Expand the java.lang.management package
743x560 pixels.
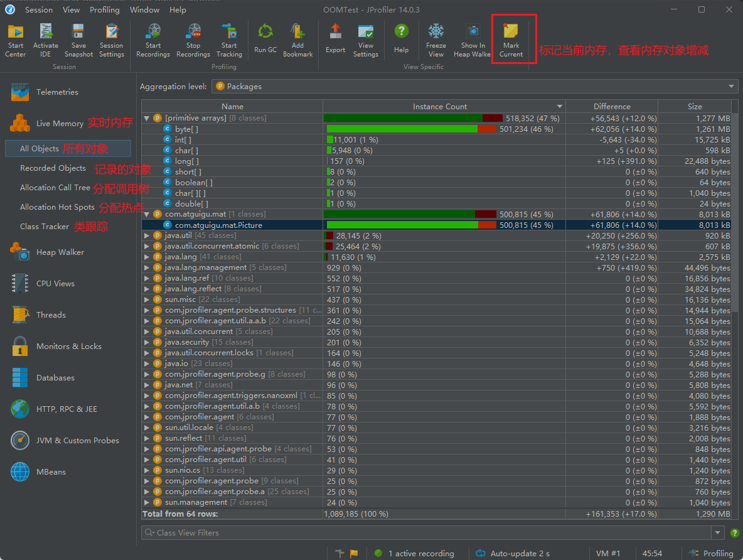pyautogui.click(x=147, y=267)
